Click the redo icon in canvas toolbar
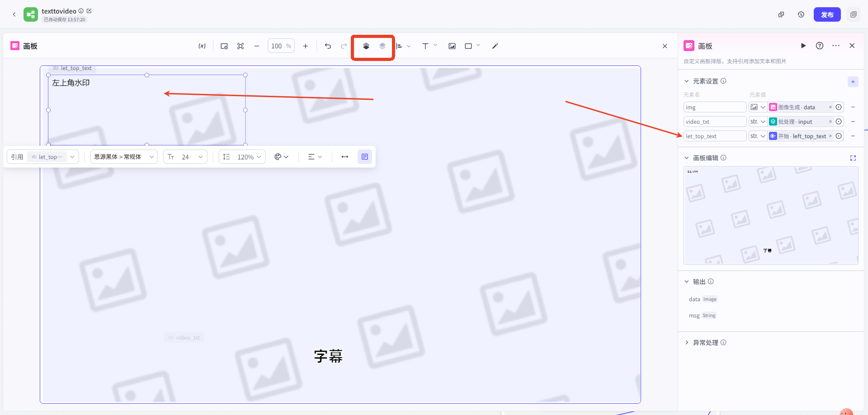 coord(344,46)
